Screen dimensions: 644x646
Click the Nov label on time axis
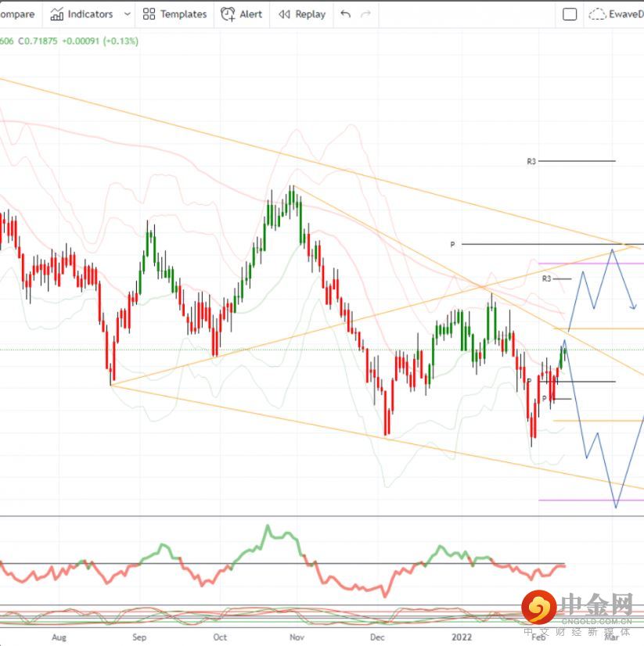(297, 637)
